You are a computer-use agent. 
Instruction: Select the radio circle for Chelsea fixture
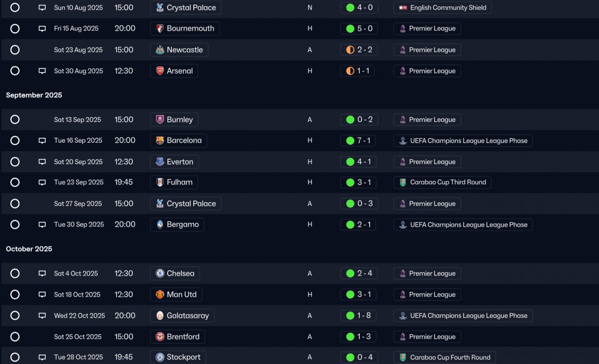tap(15, 274)
